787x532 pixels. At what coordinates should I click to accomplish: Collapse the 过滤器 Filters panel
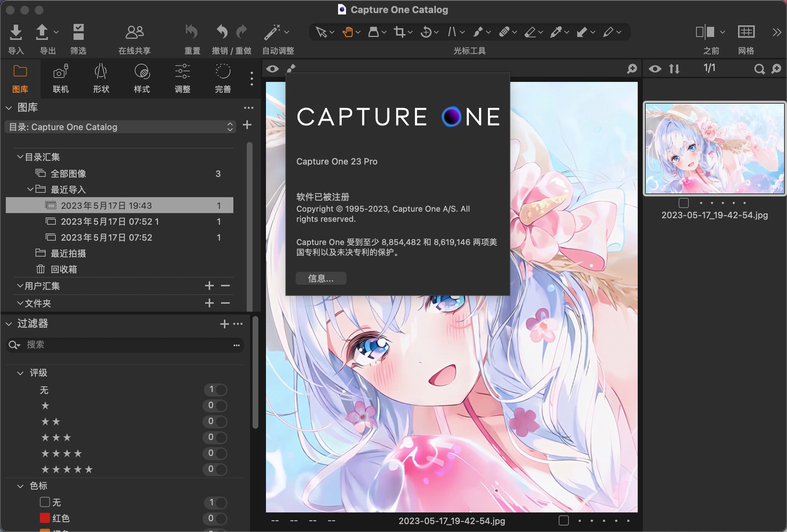tap(9, 324)
